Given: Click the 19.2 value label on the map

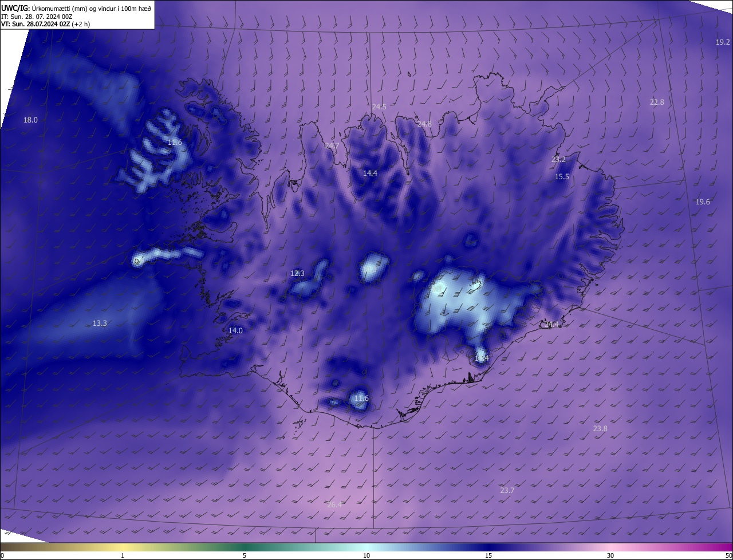Looking at the screenshot, I should (723, 42).
